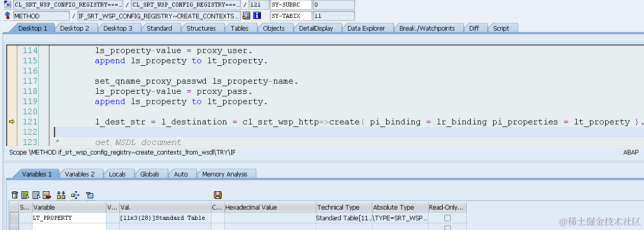Open the Structures tab

(201, 28)
